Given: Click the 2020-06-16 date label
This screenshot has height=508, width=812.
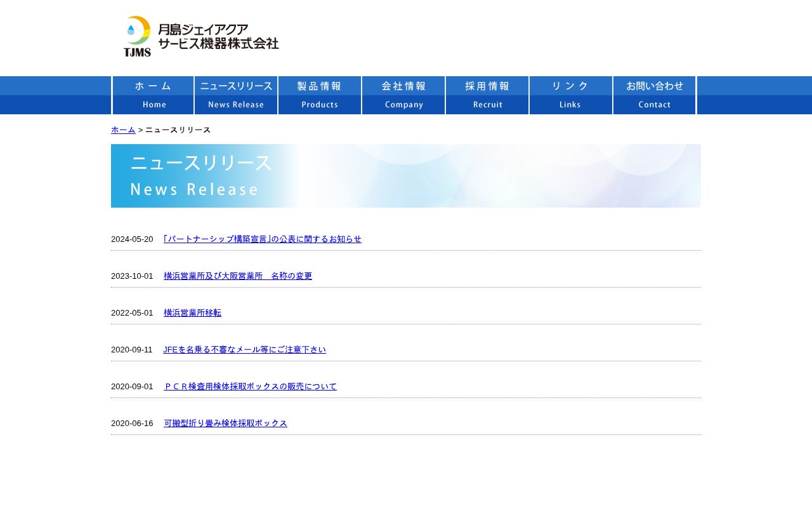Looking at the screenshot, I should coord(132,424).
